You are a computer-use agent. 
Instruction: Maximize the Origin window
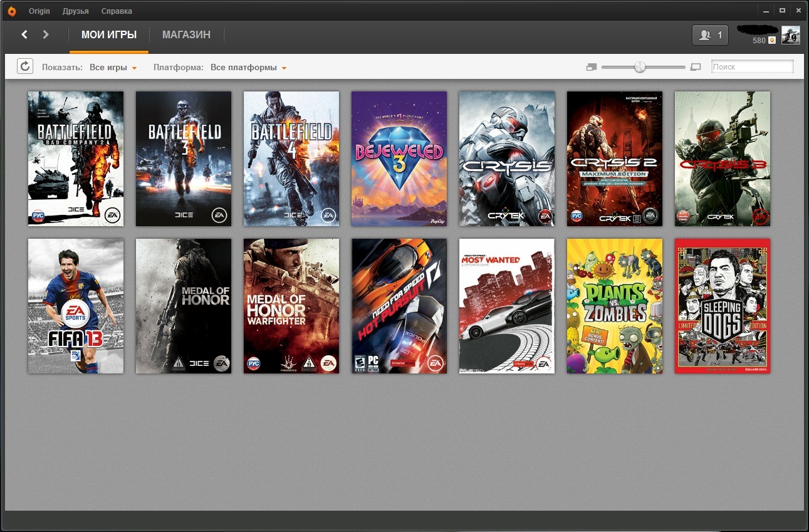point(782,11)
